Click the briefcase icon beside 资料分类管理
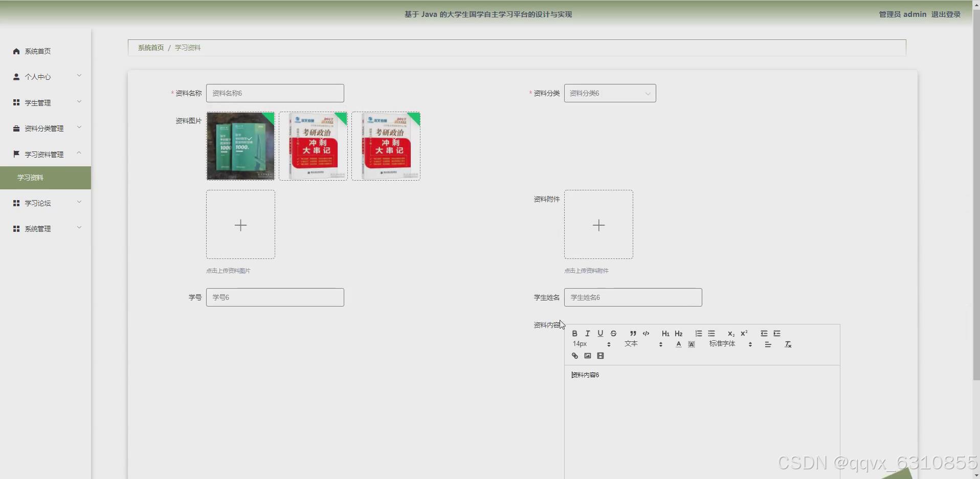The height and width of the screenshot is (479, 980). 16,128
